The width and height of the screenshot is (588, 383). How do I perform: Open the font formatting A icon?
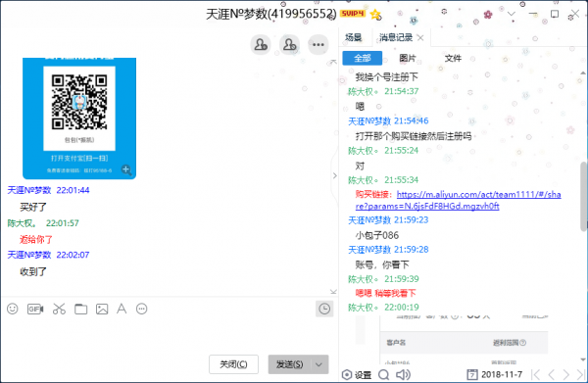(x=122, y=309)
